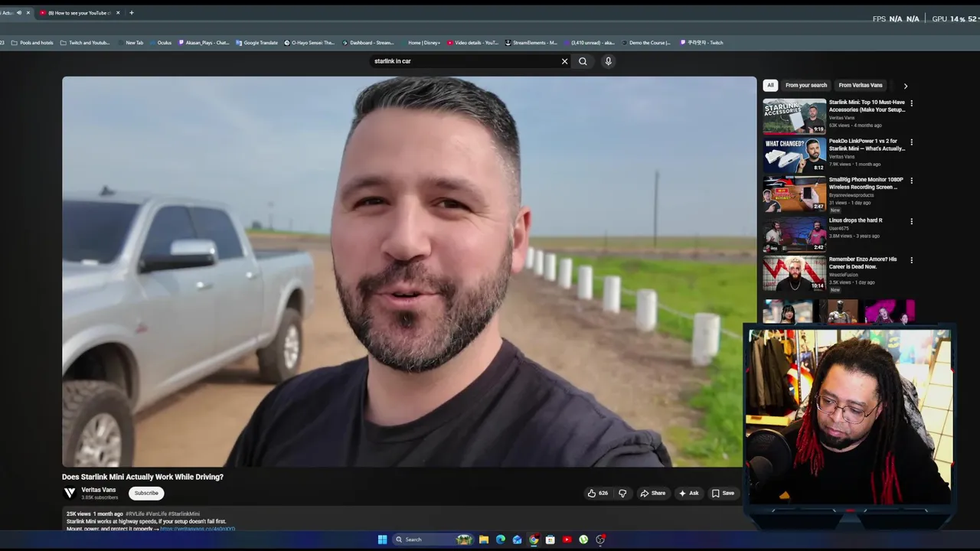
Task: Open options menu for Linus drops video
Action: click(x=911, y=222)
